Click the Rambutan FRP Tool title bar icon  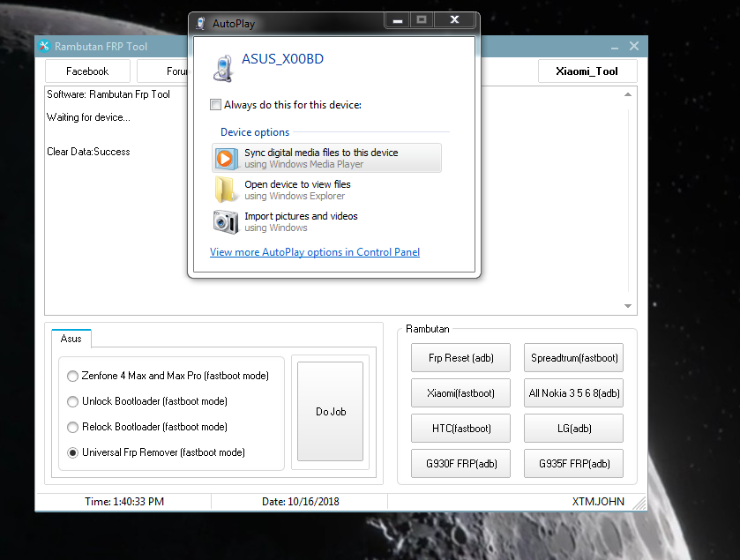pyautogui.click(x=44, y=46)
